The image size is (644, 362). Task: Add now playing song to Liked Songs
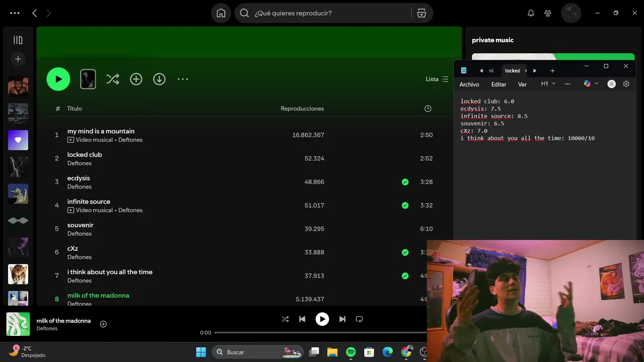(103, 324)
